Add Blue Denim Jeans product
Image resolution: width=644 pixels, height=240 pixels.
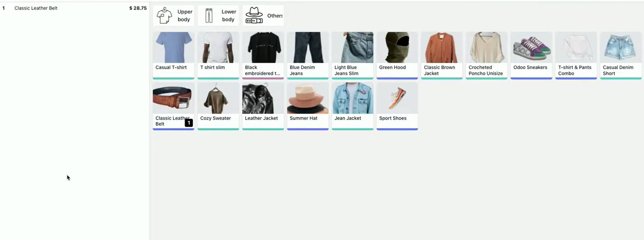[308, 56]
